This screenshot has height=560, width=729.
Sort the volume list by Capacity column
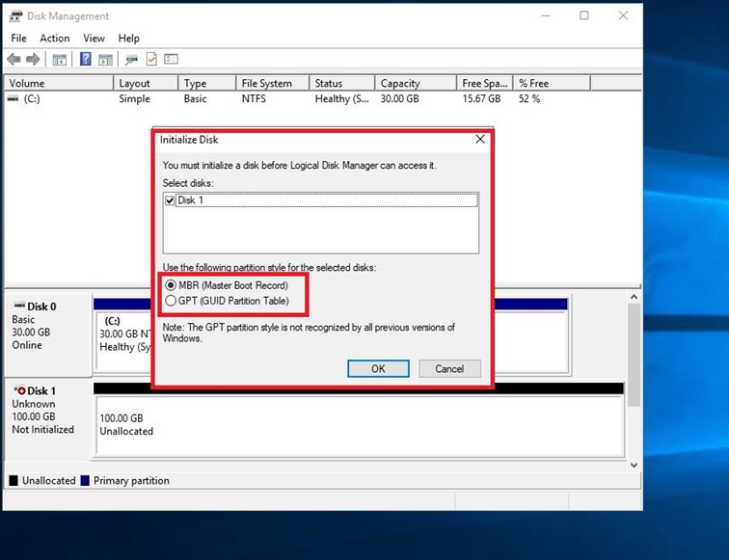click(400, 84)
